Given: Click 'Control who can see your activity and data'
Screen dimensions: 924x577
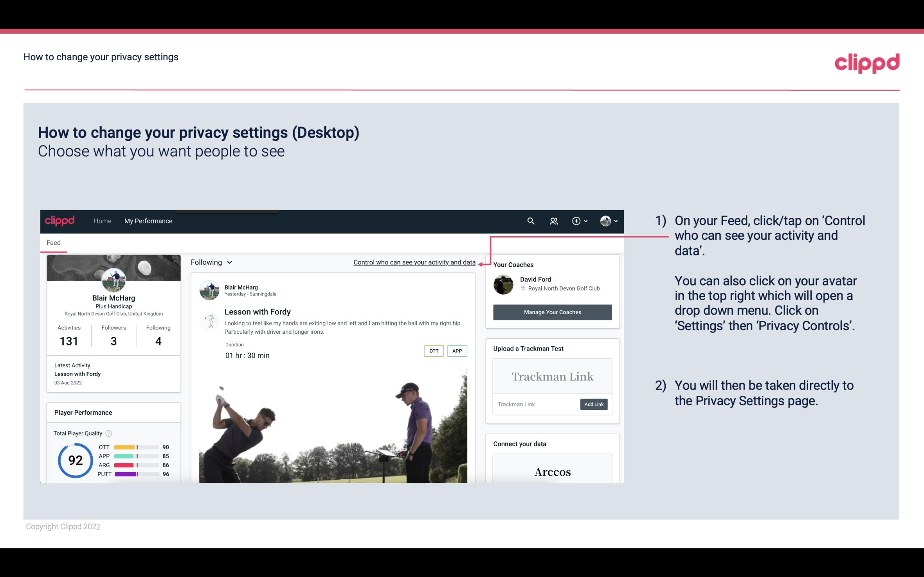Looking at the screenshot, I should [x=414, y=262].
